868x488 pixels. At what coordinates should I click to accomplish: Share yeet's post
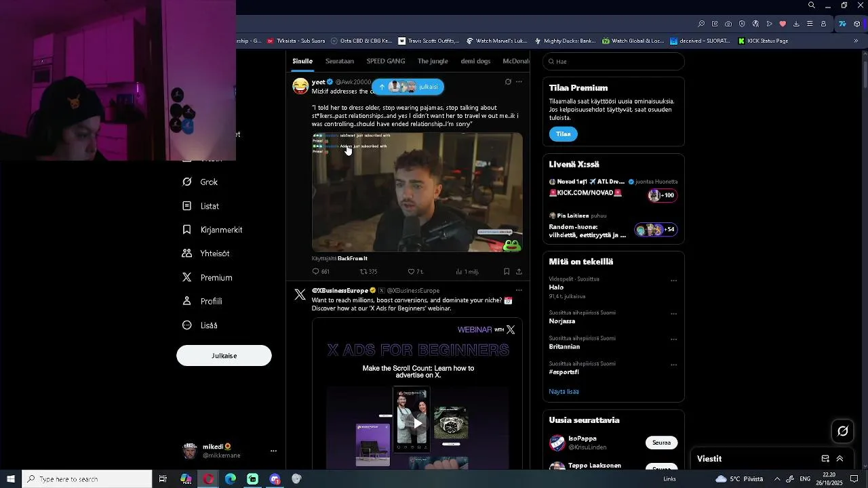[519, 272]
